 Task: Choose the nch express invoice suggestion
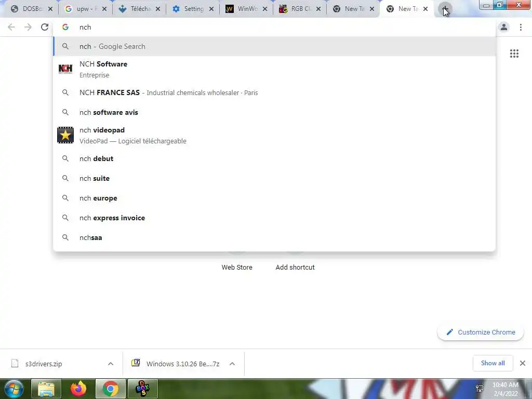tap(274, 218)
